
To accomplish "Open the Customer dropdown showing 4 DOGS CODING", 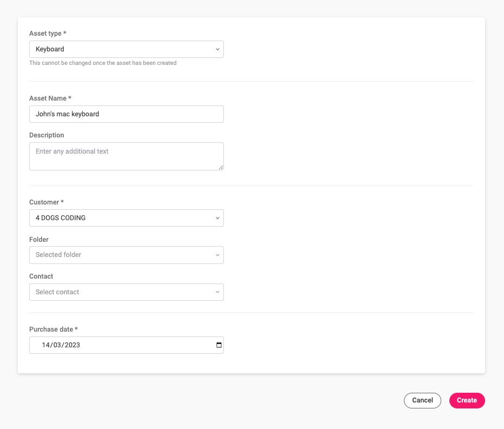I will click(x=126, y=218).
